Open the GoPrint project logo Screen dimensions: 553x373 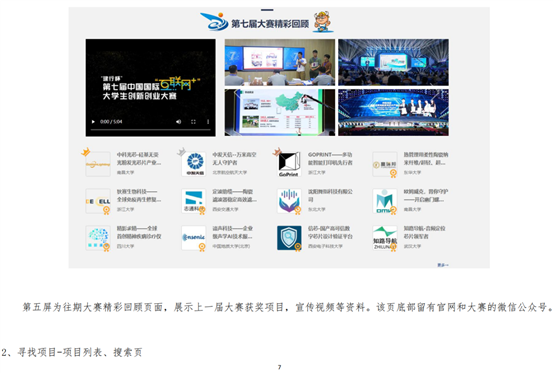[289, 164]
